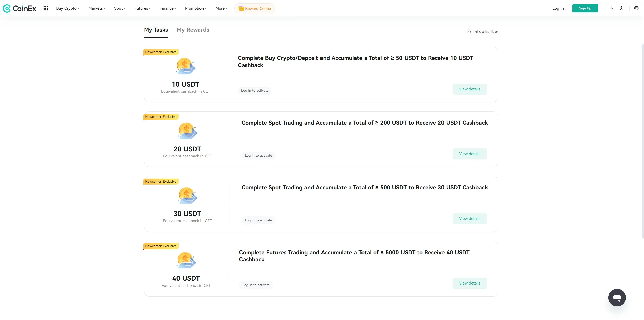Open the language globe icon
This screenshot has width=644, height=320.
[636, 8]
